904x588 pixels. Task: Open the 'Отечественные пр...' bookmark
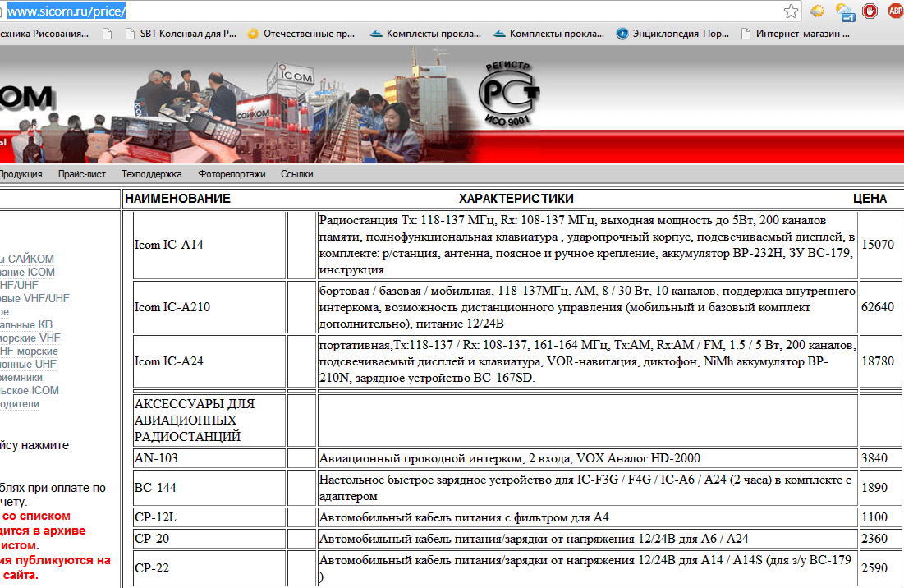[x=301, y=34]
